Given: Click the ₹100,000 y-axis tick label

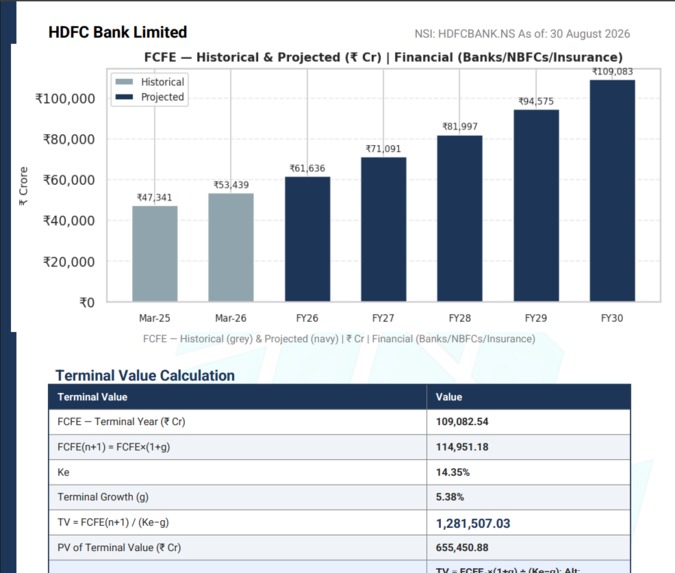Looking at the screenshot, I should click(x=65, y=99).
